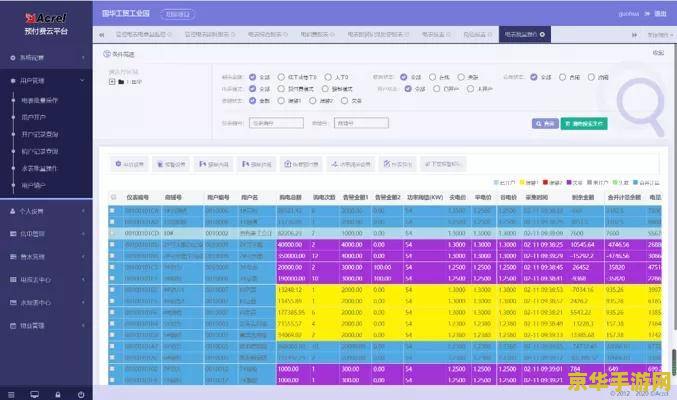Open the tab options dropdown at the tab bar's right end
This screenshot has width=677, height=400.
(x=660, y=35)
